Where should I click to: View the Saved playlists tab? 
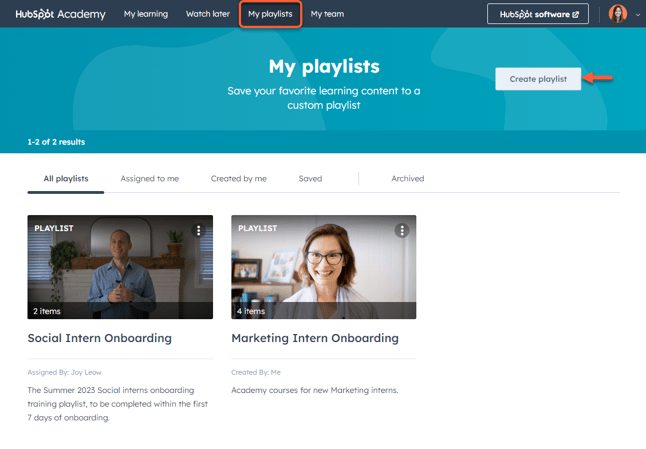(x=310, y=178)
